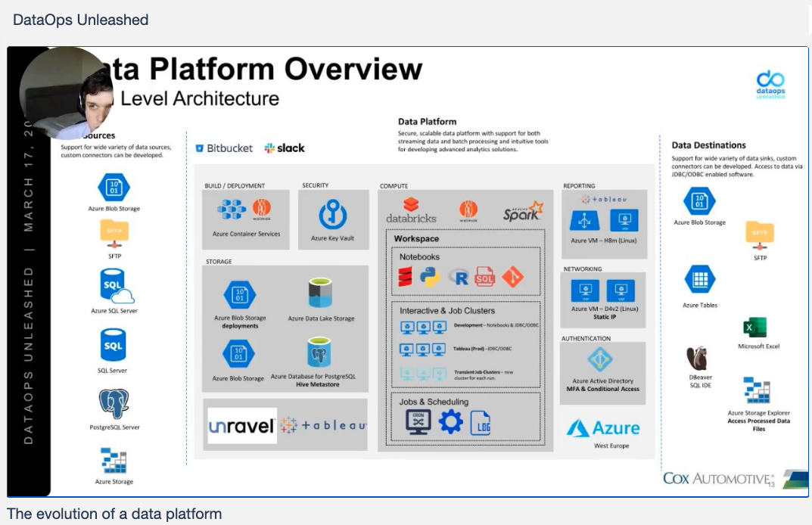Click the Scala notebook icon
The width and height of the screenshot is (812, 525).
click(405, 277)
